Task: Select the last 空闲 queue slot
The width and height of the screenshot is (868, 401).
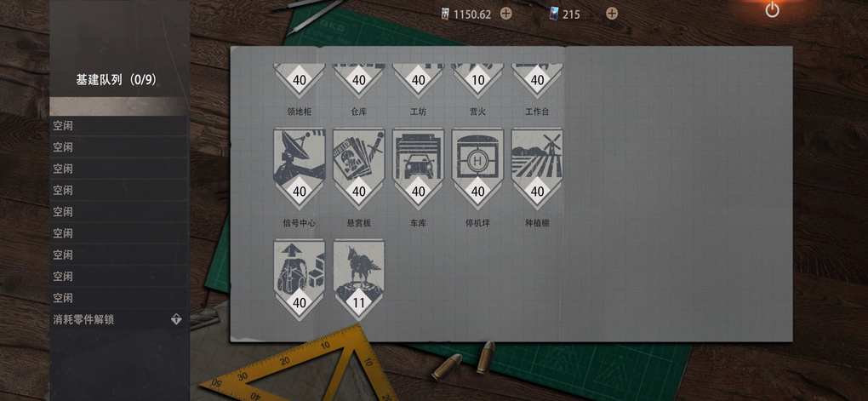Action: [119, 298]
